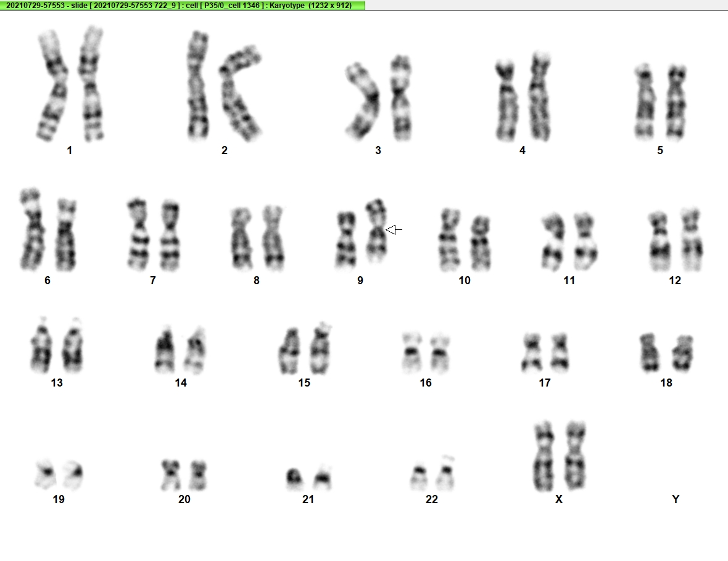Click the arrow marker beside chromosome 9
728x561 pixels.
[x=394, y=230]
